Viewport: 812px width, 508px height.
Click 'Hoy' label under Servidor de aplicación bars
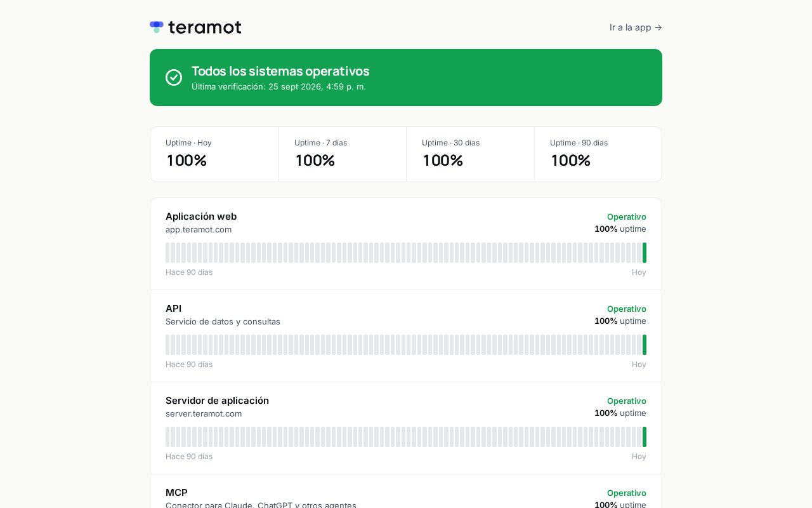pyautogui.click(x=639, y=457)
